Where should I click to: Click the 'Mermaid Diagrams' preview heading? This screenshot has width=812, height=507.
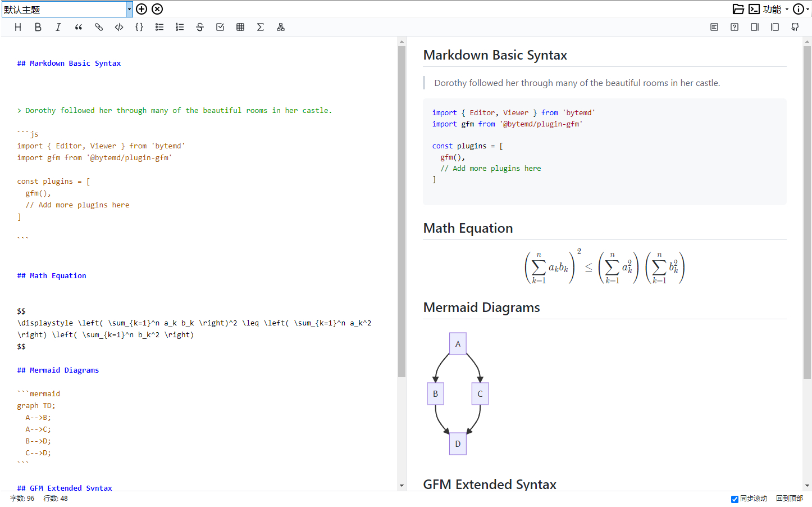(x=482, y=307)
